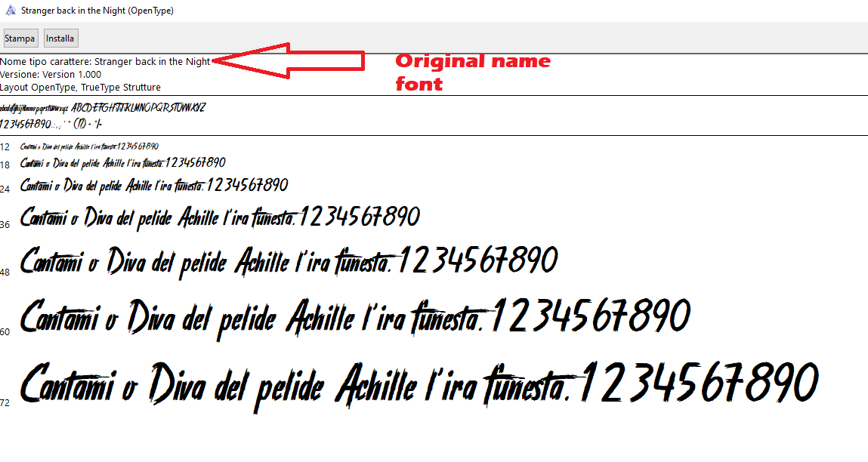Click the 18-point 'Cantami o Diva' sample line

(123, 162)
